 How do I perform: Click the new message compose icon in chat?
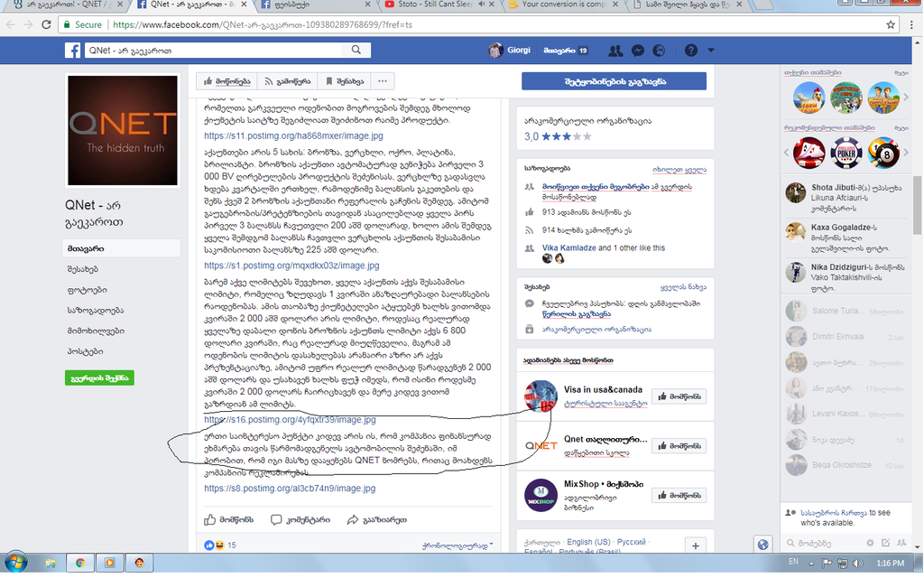click(x=885, y=543)
